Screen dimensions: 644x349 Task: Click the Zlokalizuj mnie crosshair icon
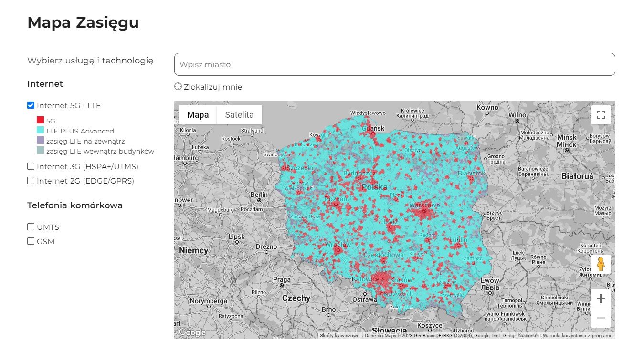click(x=179, y=87)
